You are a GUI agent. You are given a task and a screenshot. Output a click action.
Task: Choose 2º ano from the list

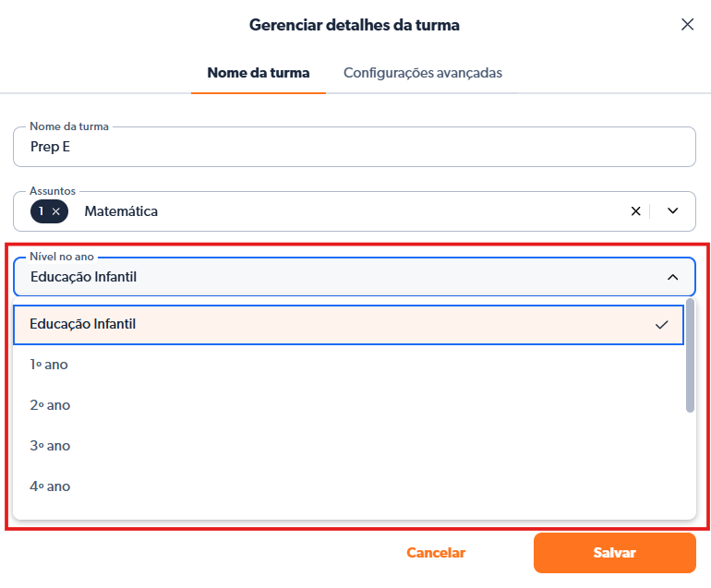(50, 405)
